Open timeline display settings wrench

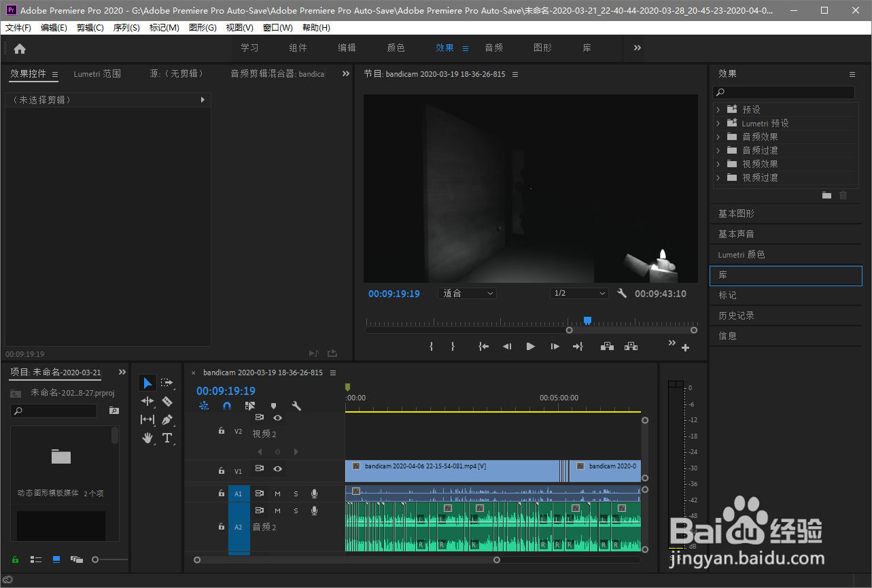(x=296, y=406)
